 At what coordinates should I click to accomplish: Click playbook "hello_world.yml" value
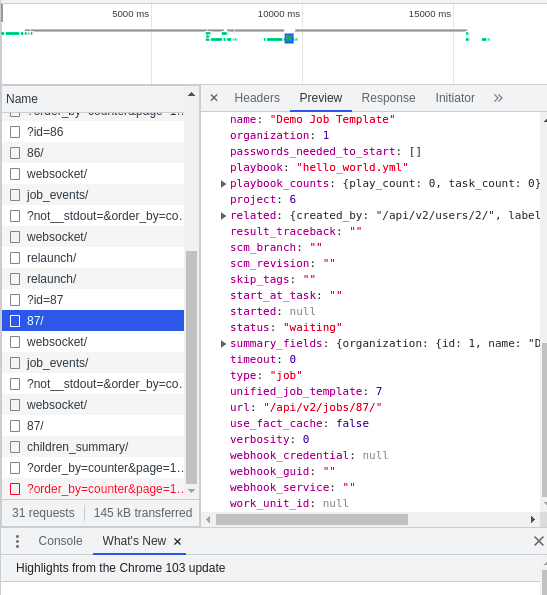(x=352, y=168)
